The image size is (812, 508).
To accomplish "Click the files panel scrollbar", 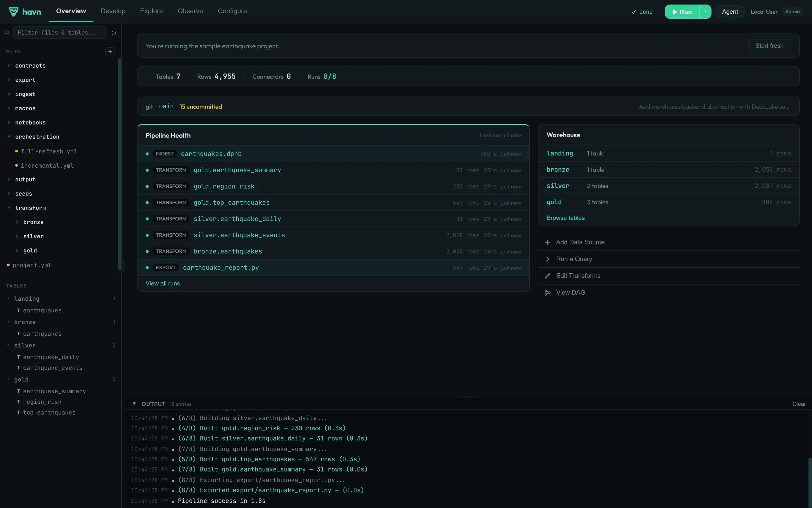I will tap(119, 164).
